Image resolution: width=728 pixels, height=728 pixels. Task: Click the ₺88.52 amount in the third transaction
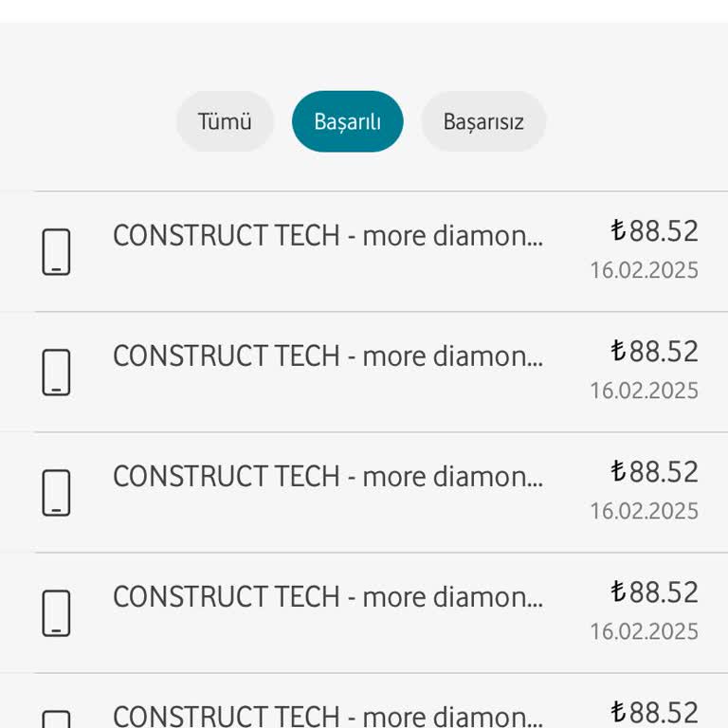[x=654, y=472]
